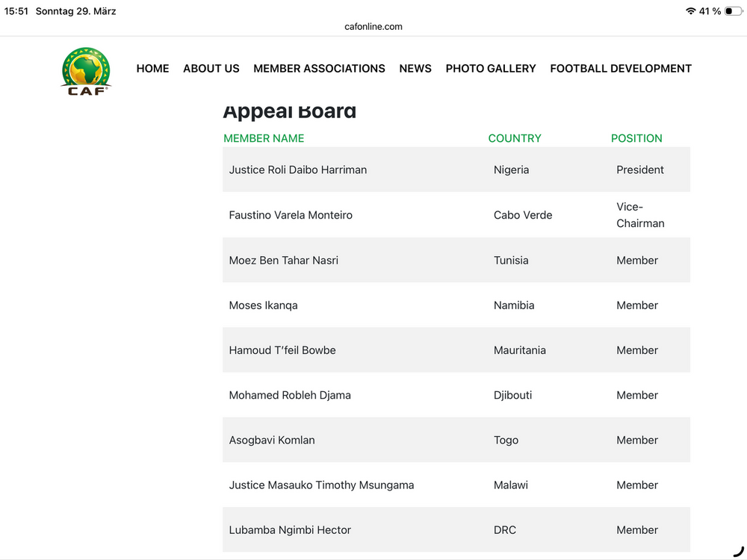The width and height of the screenshot is (747, 560).
Task: Click the COUNTRY column header
Action: click(x=515, y=138)
